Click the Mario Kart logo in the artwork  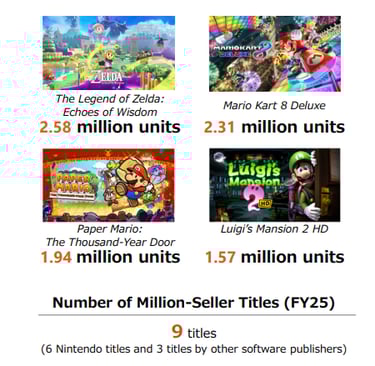tap(239, 50)
